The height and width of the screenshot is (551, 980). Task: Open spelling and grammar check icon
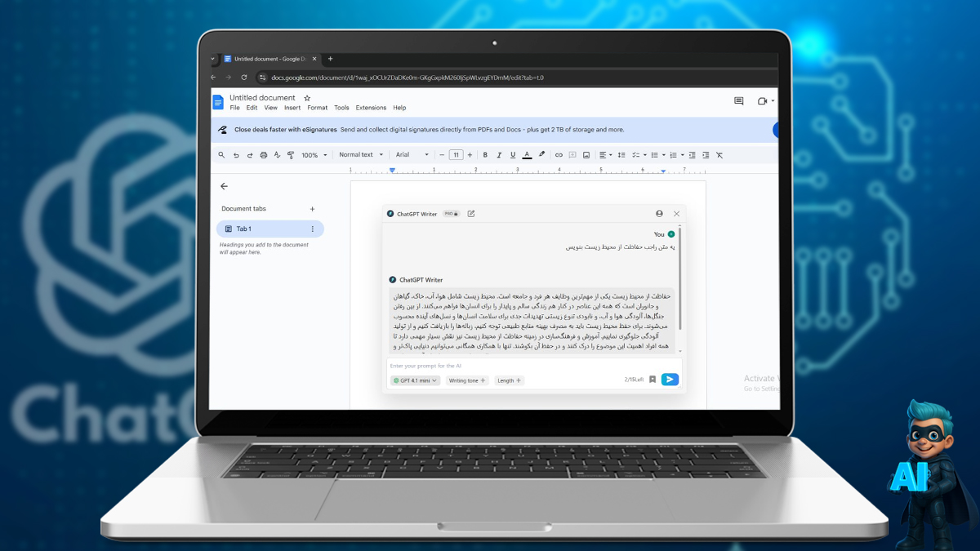point(277,155)
